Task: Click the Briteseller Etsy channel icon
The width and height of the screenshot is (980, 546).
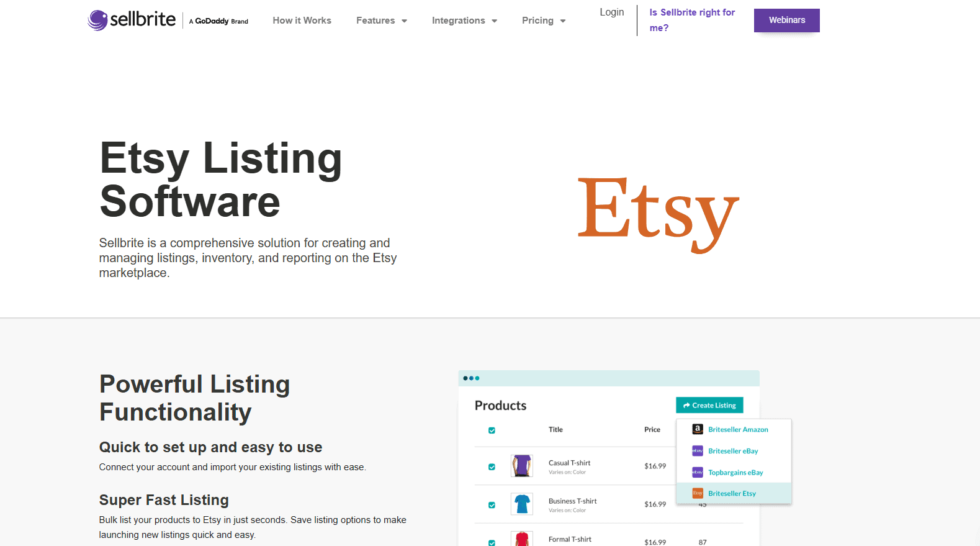Action: coord(698,494)
